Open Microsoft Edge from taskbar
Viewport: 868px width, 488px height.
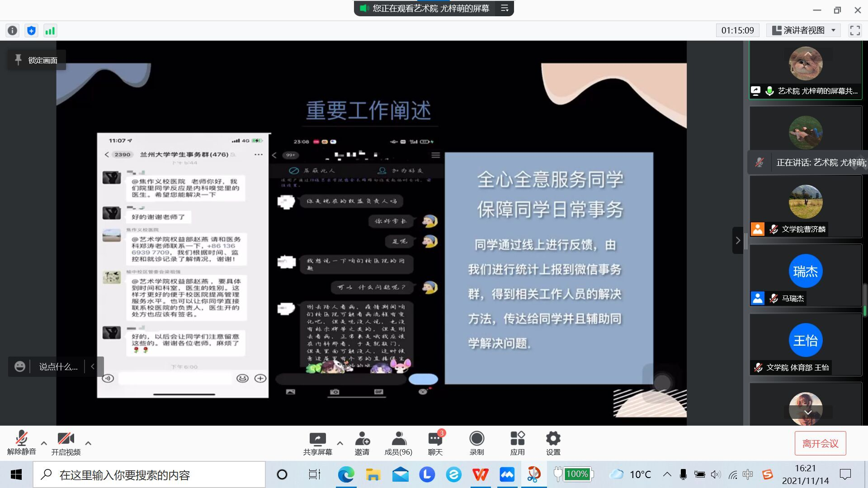(x=346, y=474)
